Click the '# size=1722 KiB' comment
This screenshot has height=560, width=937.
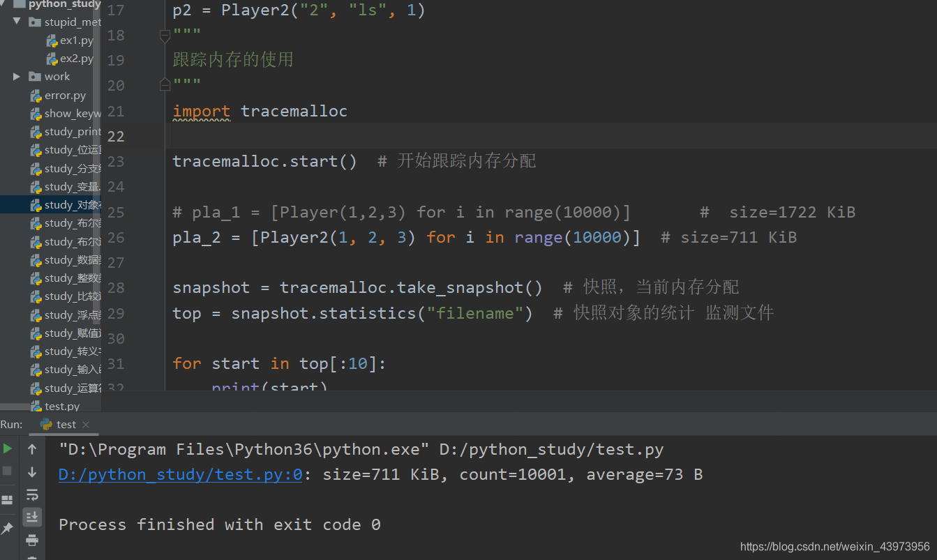tap(778, 212)
